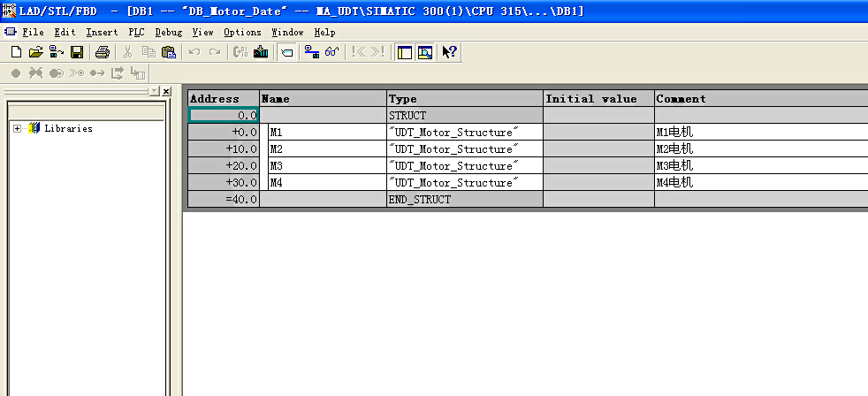Toggle the symbolic representation tag icon

tap(286, 53)
